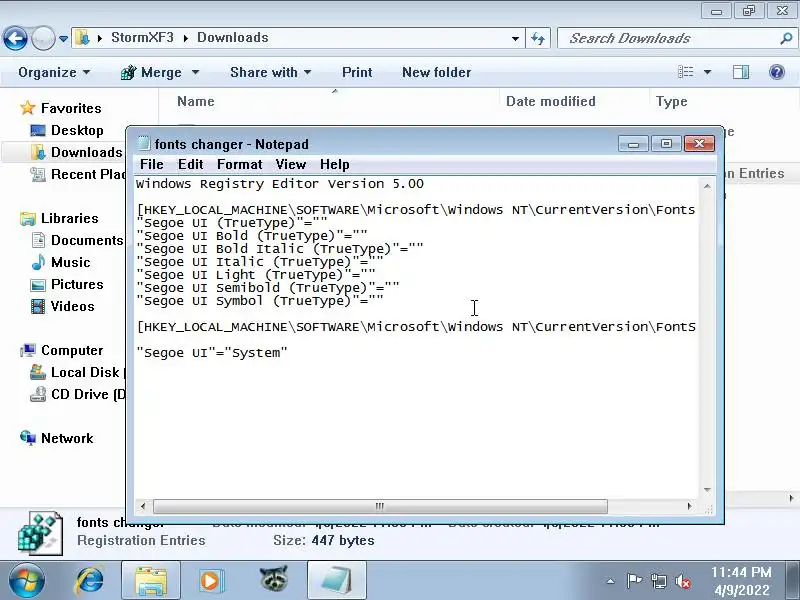Open the Notepad File menu
800x600 pixels.
pos(152,164)
